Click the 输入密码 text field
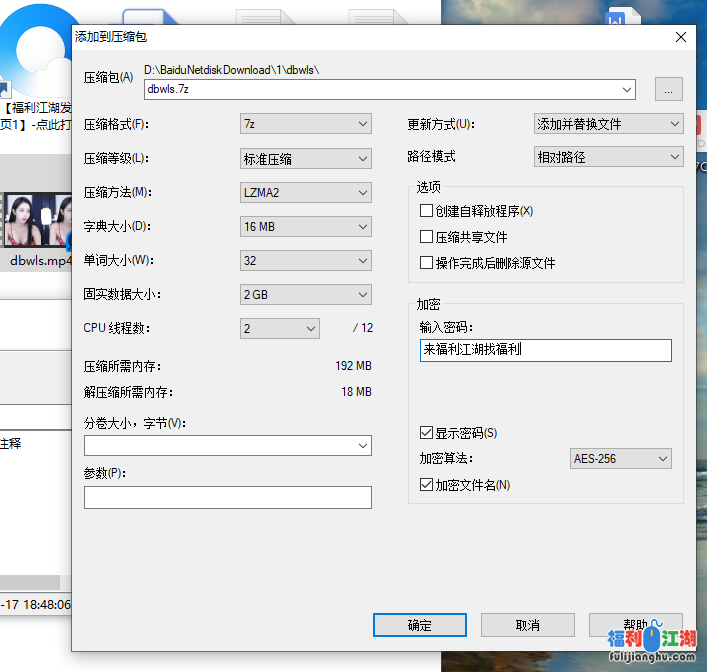 (x=545, y=350)
